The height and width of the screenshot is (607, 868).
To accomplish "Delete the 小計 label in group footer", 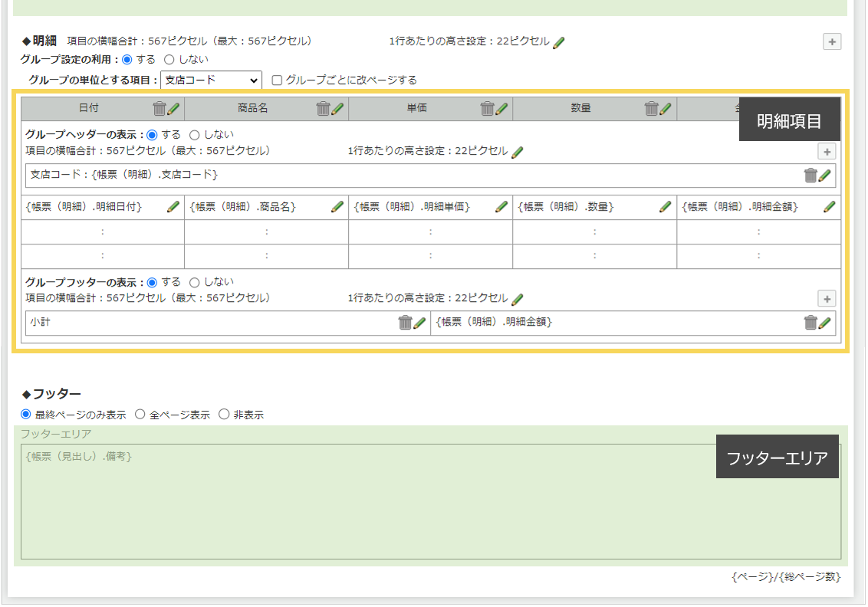I will pyautogui.click(x=406, y=323).
